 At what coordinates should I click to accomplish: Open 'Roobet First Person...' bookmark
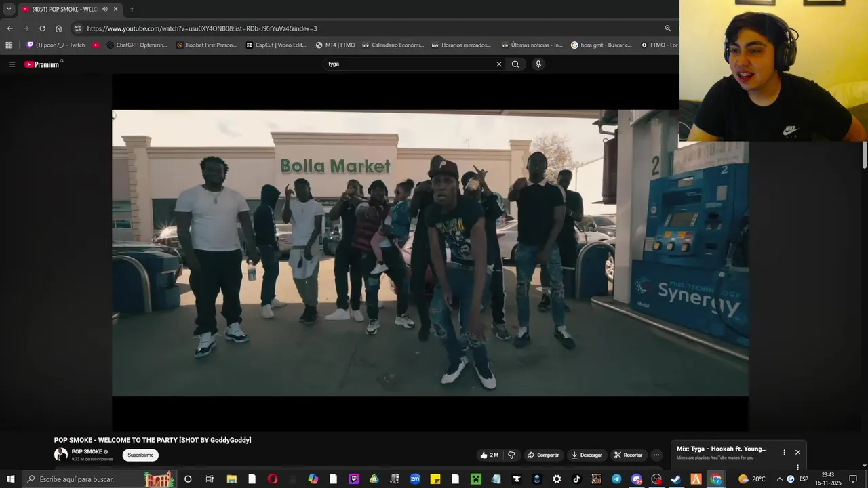(206, 45)
